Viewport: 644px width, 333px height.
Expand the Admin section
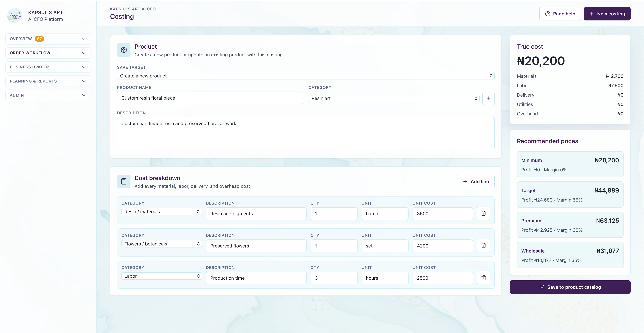tap(48, 95)
